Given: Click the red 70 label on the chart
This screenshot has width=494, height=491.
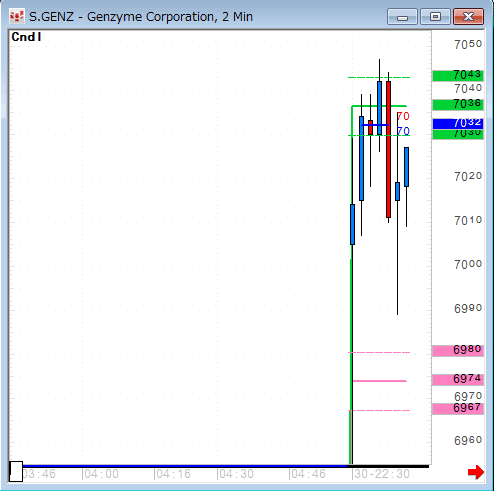Looking at the screenshot, I should coord(403,116).
